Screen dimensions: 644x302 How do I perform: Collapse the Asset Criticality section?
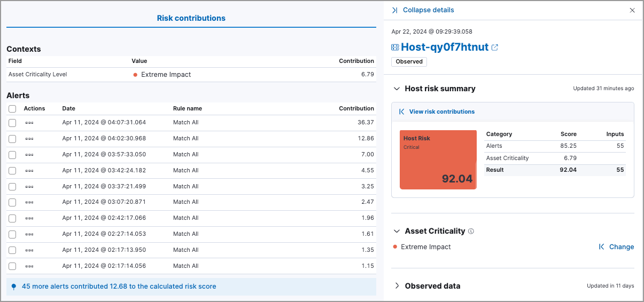pyautogui.click(x=397, y=231)
